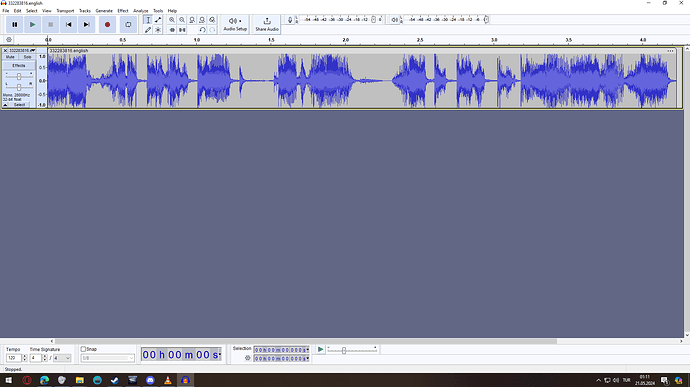The width and height of the screenshot is (690, 387).
Task: Open the Select menu
Action: (x=32, y=11)
